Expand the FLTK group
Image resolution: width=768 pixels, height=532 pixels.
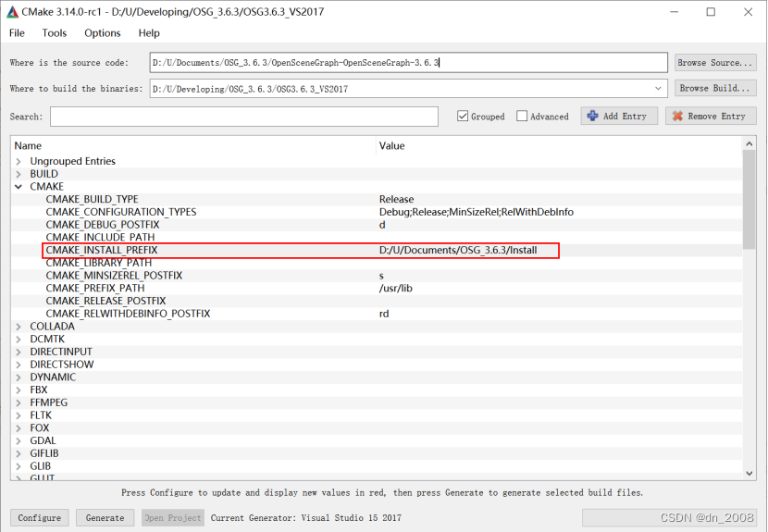19,416
